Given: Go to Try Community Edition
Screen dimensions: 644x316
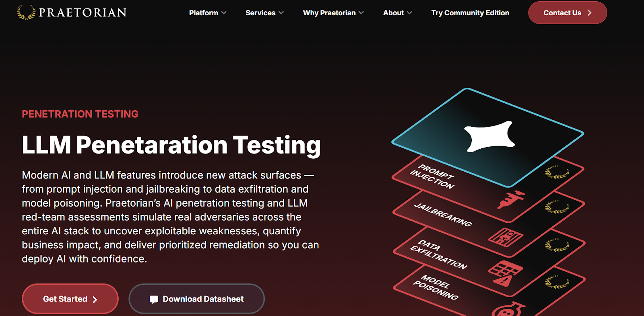Looking at the screenshot, I should coord(470,13).
